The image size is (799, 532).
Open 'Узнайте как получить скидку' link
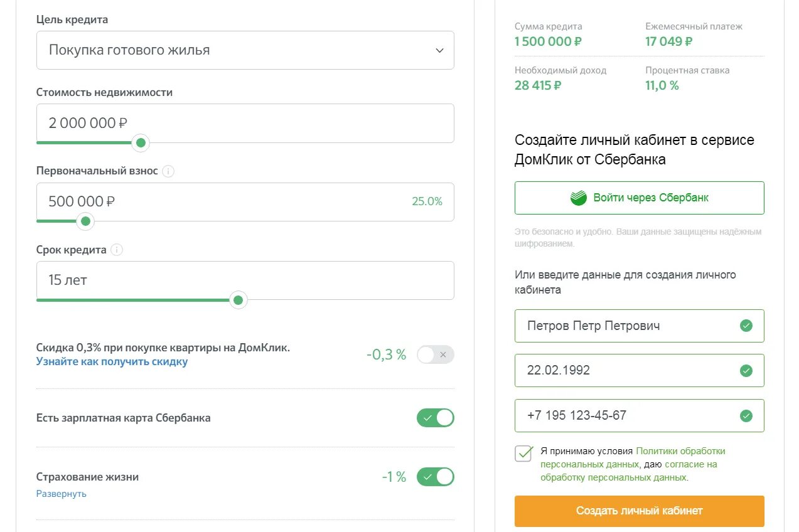112,362
